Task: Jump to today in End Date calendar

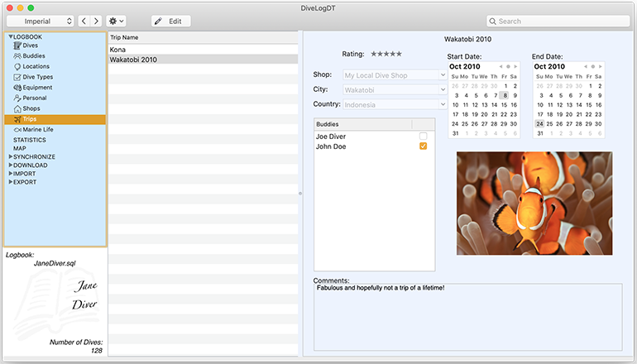Action: [592, 67]
